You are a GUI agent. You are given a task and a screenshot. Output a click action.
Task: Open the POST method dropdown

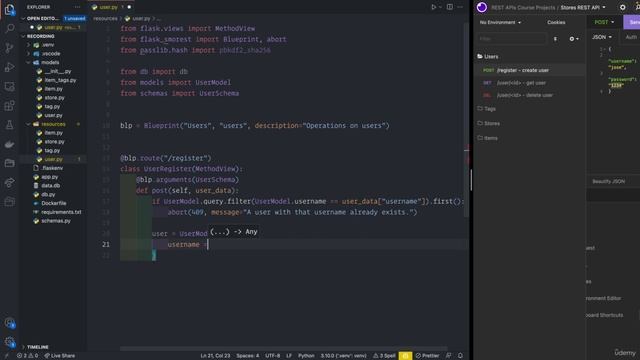[x=604, y=22]
